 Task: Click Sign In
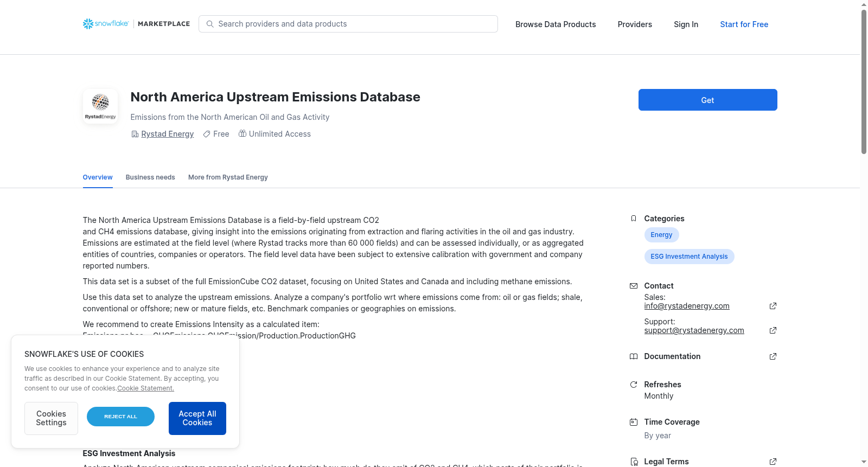686,24
